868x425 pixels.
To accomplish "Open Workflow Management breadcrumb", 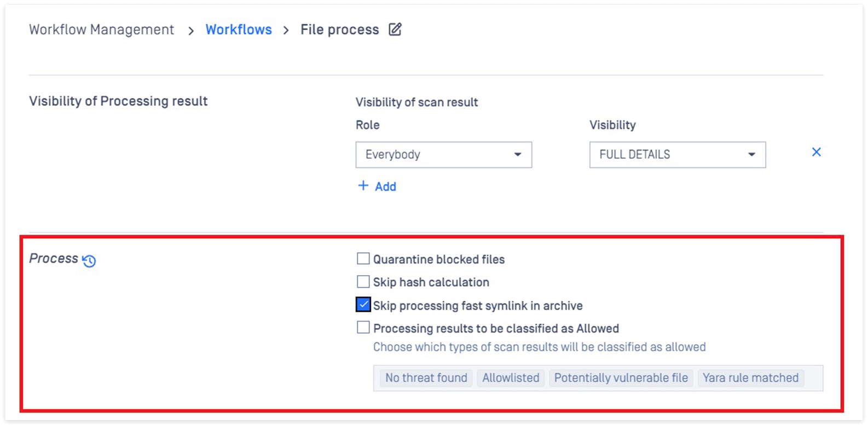I will click(101, 30).
